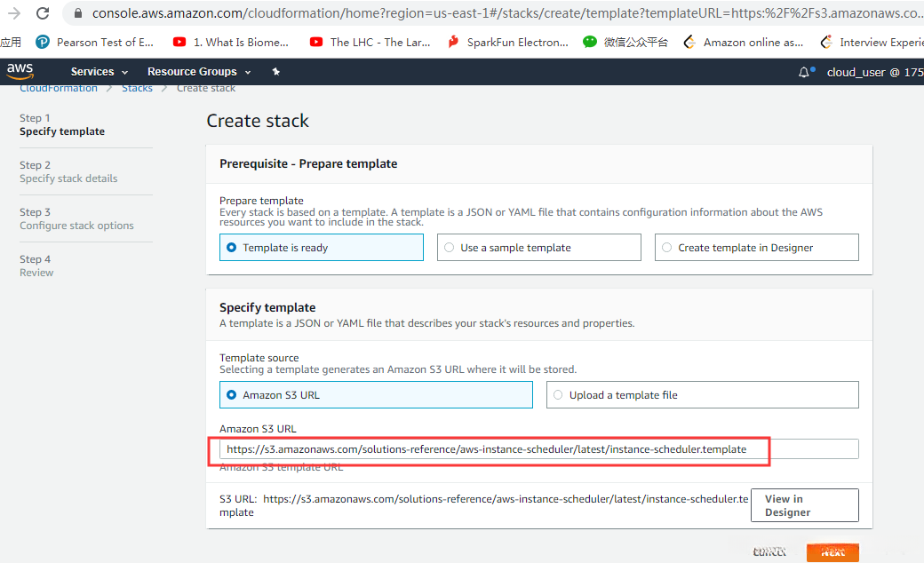Click the browser reload icon
The height and width of the screenshot is (563, 924).
[x=43, y=13]
